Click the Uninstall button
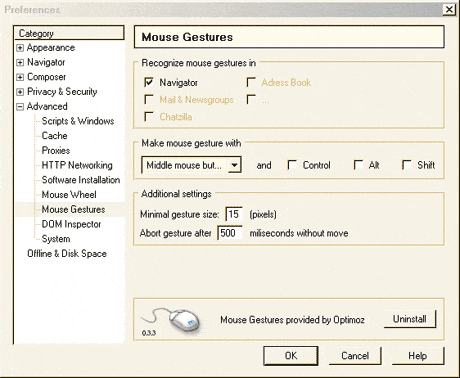 coord(410,319)
